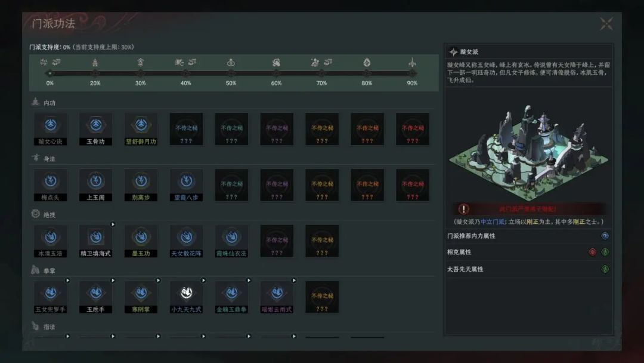The height and width of the screenshot is (363, 644).
Task: Choose the white 小九天九式 skill icon
Action: pos(186,293)
